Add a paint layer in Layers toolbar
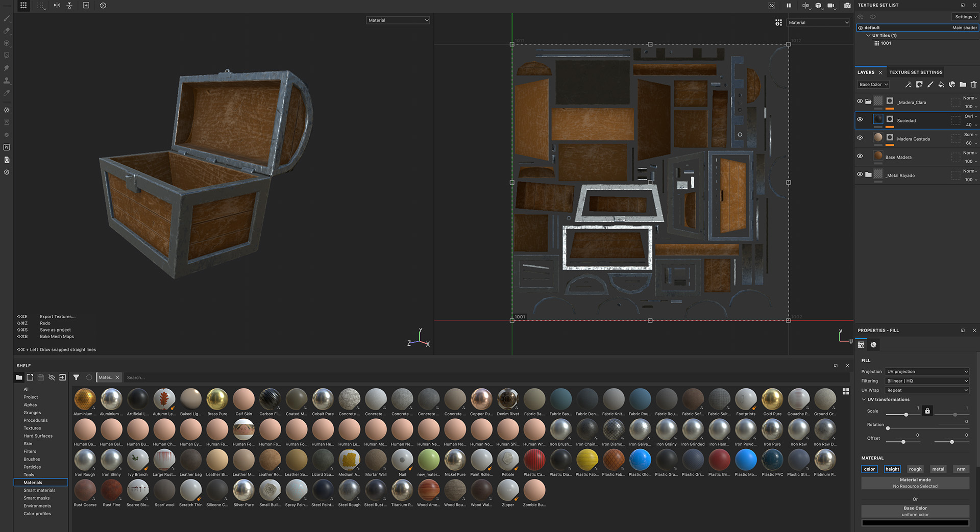Image resolution: width=980 pixels, height=532 pixels. 930,85
